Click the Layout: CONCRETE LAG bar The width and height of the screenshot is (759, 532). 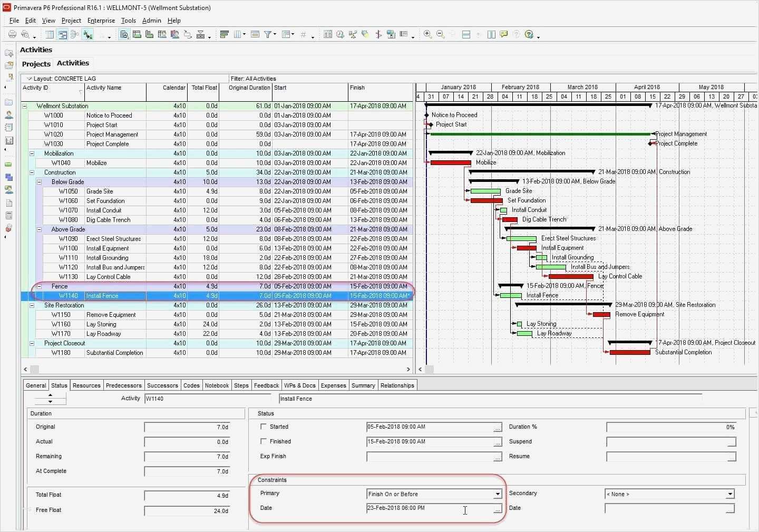[64, 78]
